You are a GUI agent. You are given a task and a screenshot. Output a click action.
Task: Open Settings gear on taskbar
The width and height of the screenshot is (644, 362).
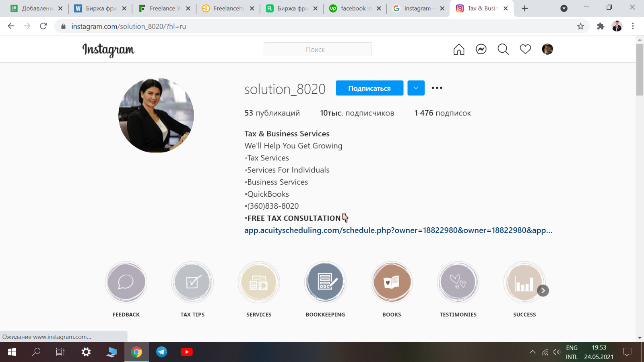(86, 352)
